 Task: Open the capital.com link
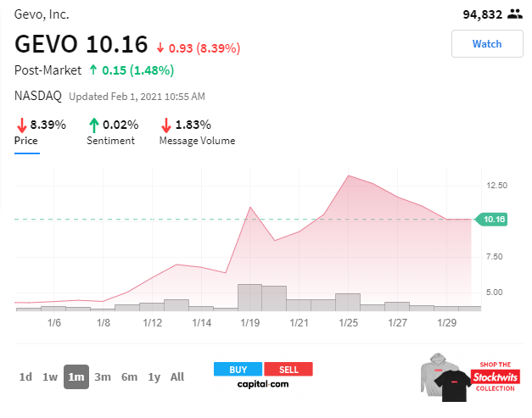pos(263,384)
